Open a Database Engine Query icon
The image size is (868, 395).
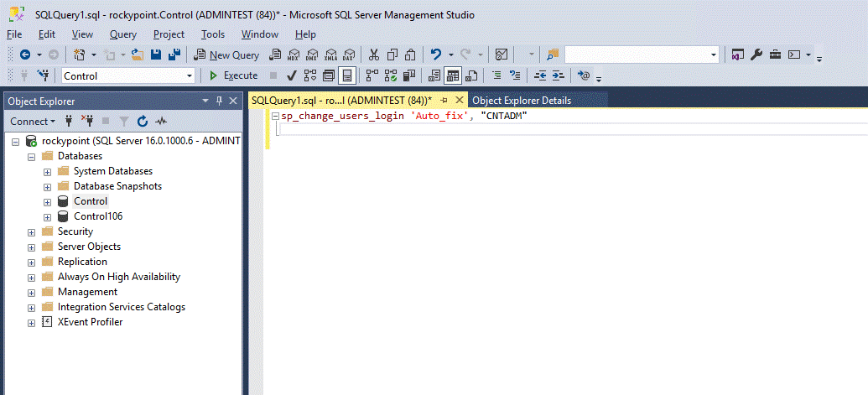[x=274, y=55]
